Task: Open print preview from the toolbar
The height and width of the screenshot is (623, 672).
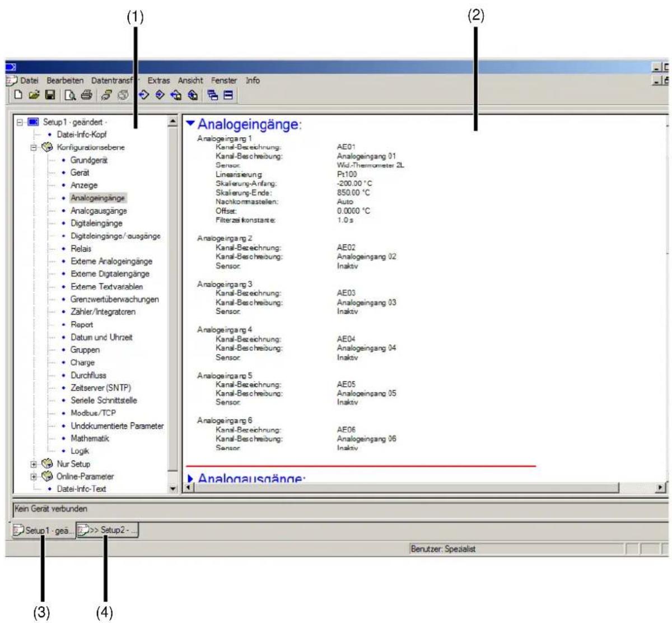Action: tap(70, 96)
